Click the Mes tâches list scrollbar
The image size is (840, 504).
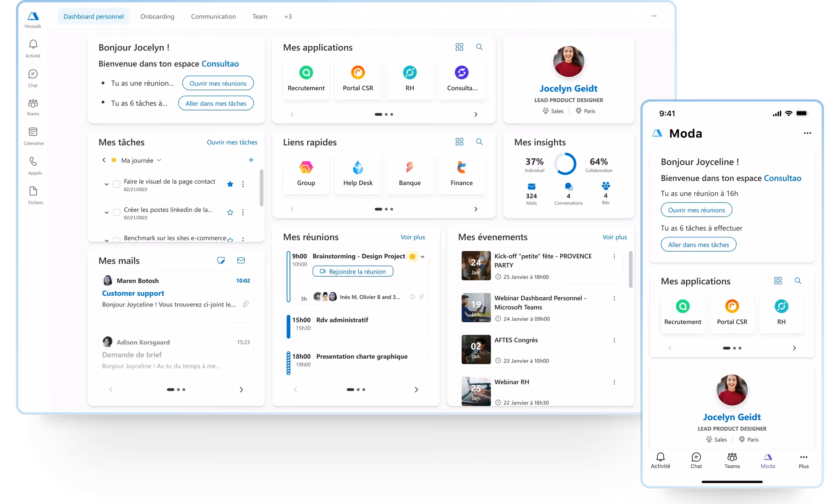pyautogui.click(x=261, y=188)
